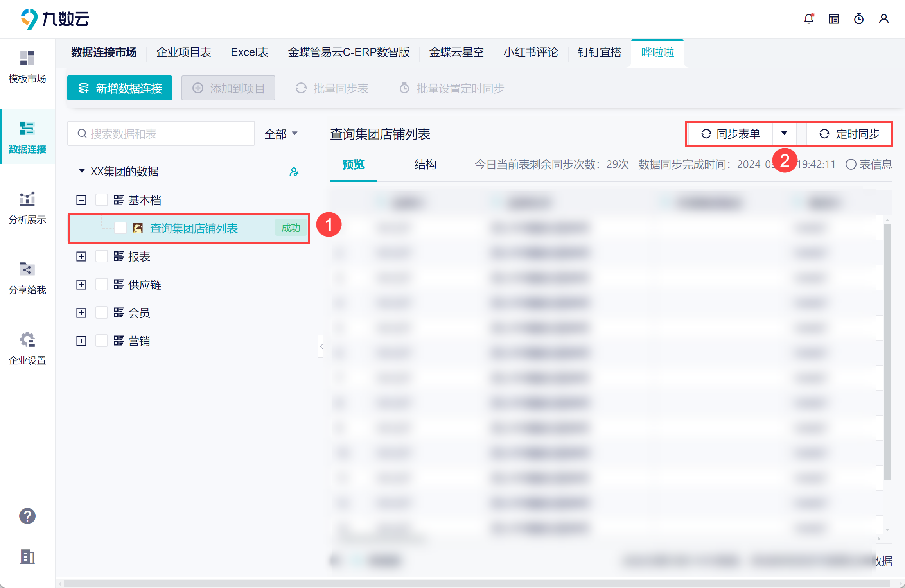Screen dimensions: 905x588
Task: Tick the 查询集团店铺列表 checkbox
Action: [x=120, y=228]
